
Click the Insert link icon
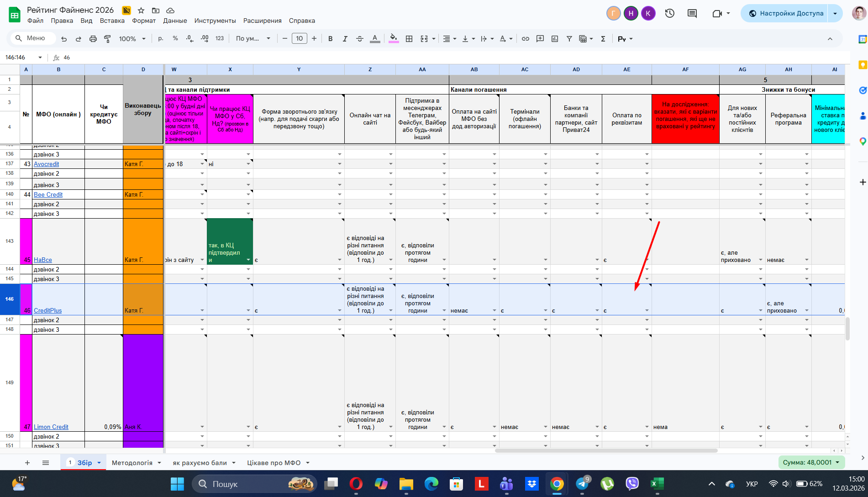[x=526, y=39]
